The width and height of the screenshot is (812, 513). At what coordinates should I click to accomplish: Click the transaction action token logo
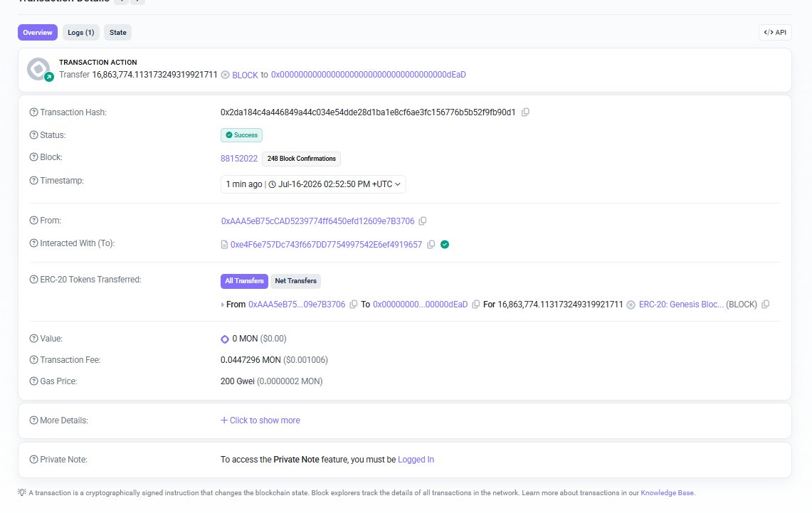[39, 69]
